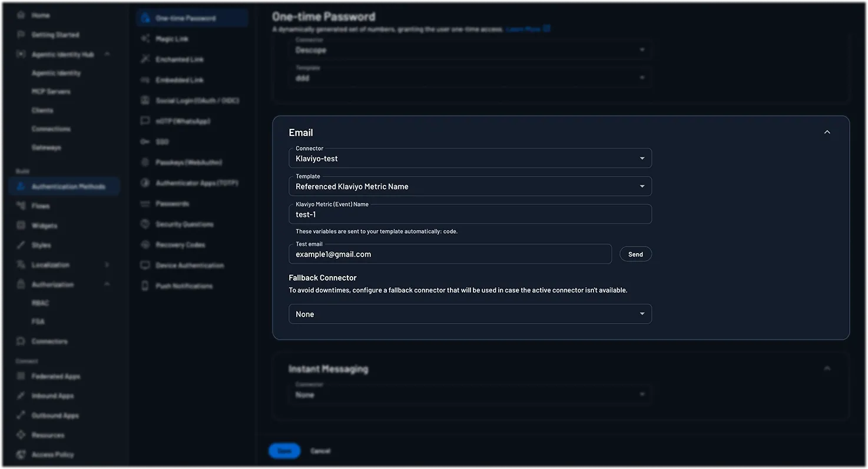Image resolution: width=868 pixels, height=469 pixels.
Task: Click the Agentic Identity Hub icon
Action: (21, 54)
